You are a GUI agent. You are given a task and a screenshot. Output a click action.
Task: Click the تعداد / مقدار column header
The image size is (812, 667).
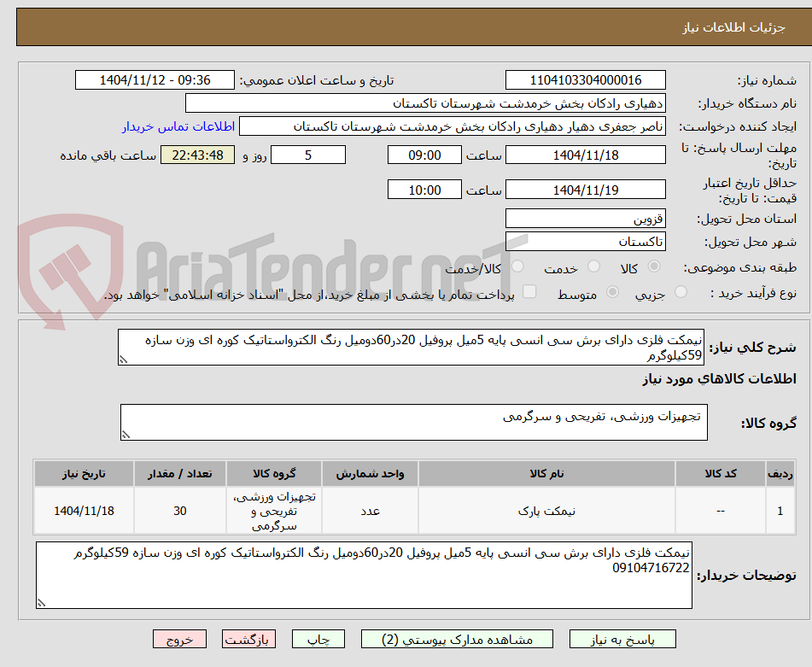coord(179,474)
